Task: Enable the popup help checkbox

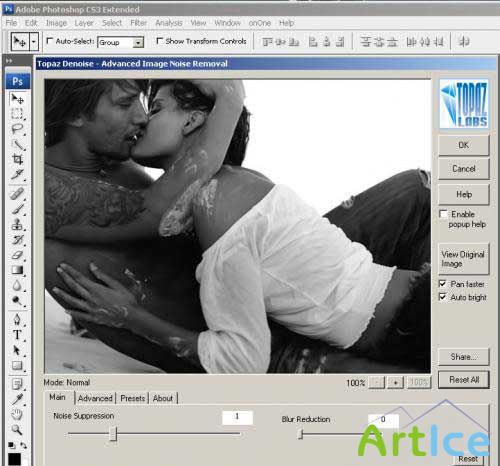Action: (x=443, y=214)
